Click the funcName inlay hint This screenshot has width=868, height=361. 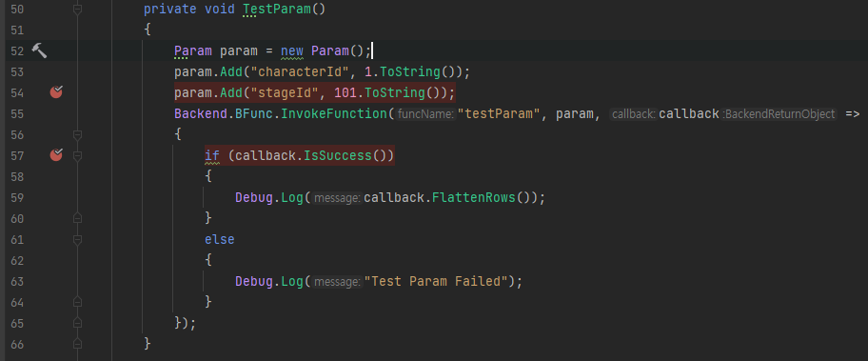coord(425,114)
